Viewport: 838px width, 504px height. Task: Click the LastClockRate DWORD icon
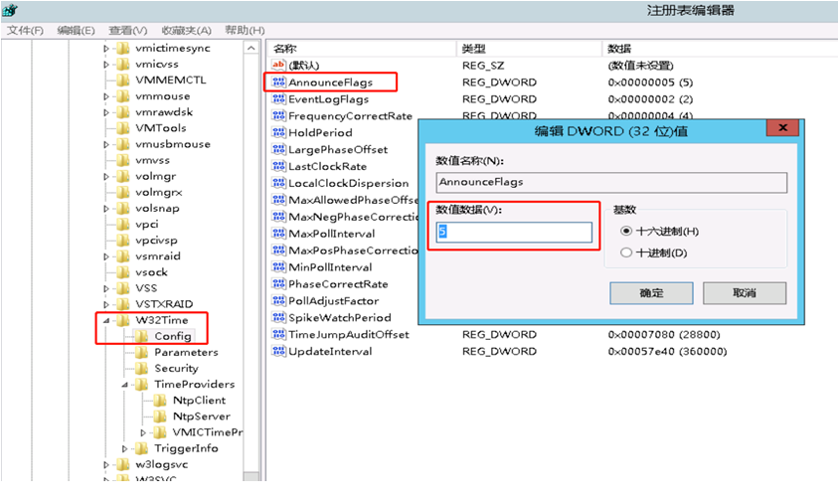tap(278, 166)
